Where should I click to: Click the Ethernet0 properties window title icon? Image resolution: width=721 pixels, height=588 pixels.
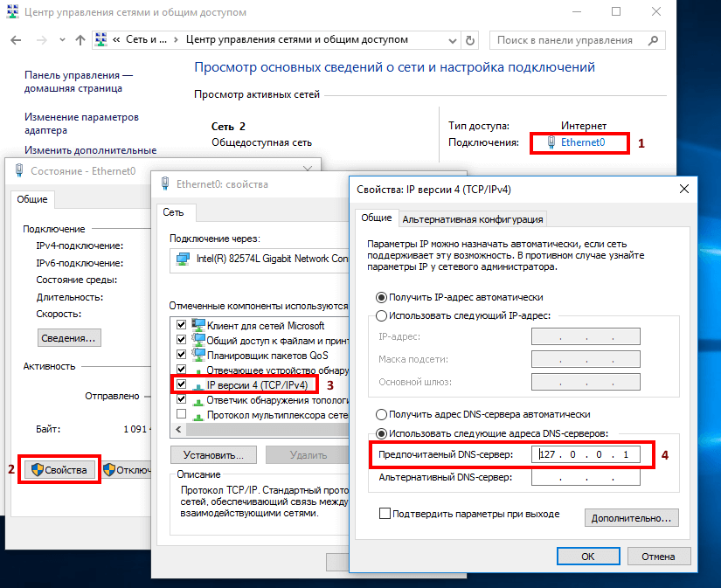(x=165, y=183)
